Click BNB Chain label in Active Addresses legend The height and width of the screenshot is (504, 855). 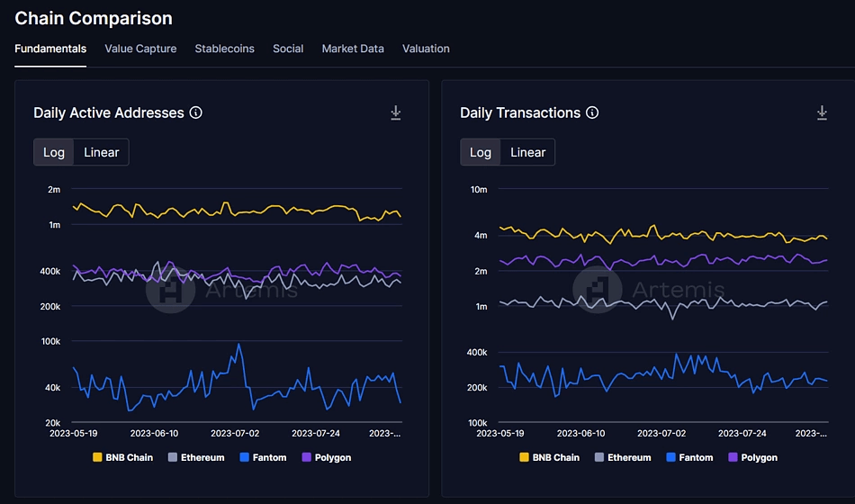[x=130, y=457]
